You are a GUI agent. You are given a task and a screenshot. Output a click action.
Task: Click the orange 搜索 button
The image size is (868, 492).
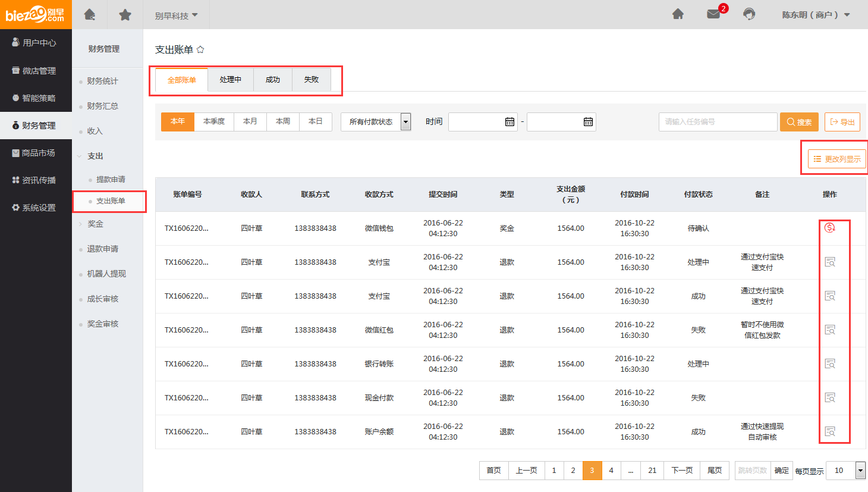(x=799, y=122)
